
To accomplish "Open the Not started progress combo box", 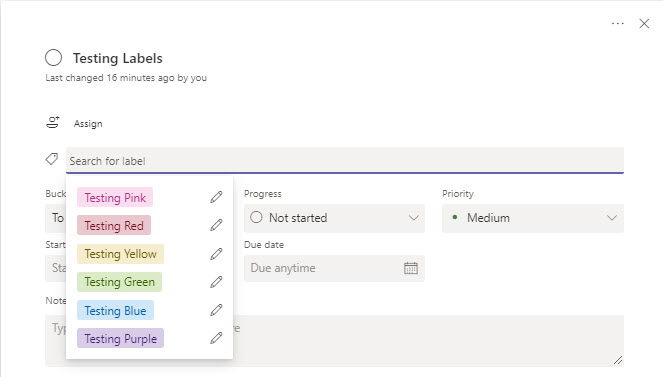I will coord(334,218).
